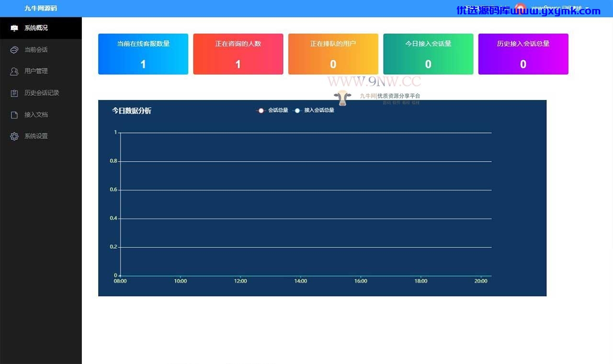Image resolution: width=613 pixels, height=364 pixels.
Task: Click the 20:00 x-axis label
Action: [481, 281]
